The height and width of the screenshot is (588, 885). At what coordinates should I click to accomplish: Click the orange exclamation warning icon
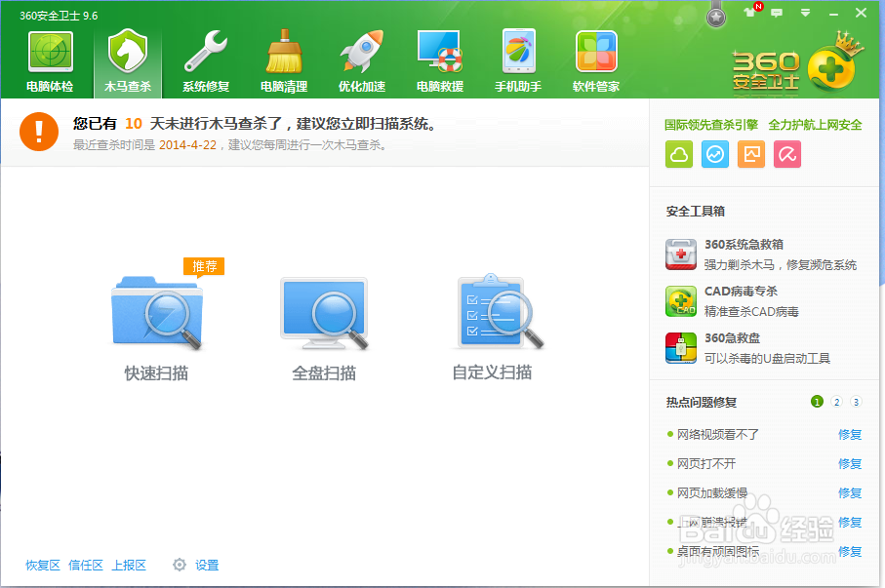pyautogui.click(x=39, y=132)
